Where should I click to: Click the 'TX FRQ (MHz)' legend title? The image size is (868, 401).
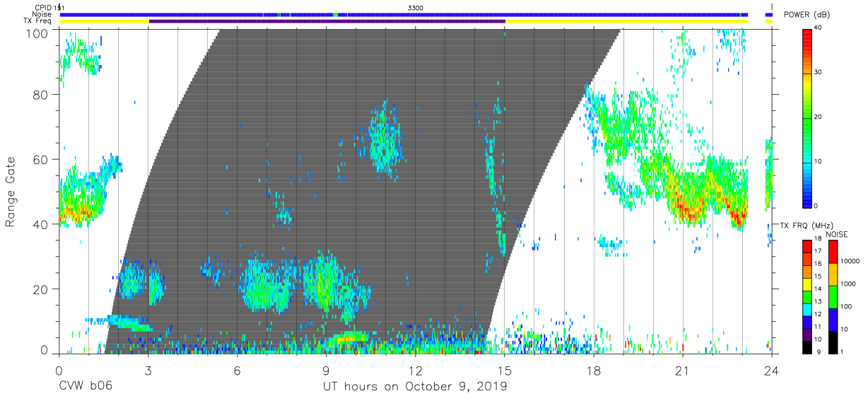pos(806,225)
